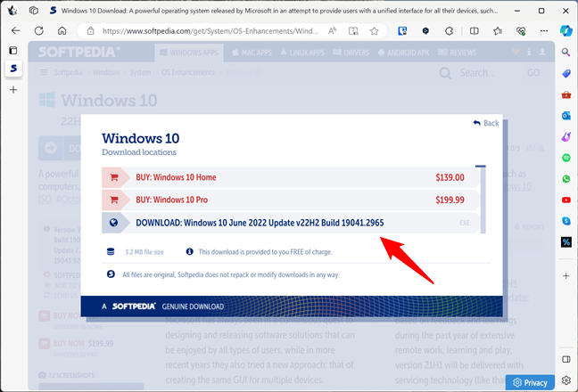Viewport: 578px width, 392px height.
Task: Open the Softpedia hamburger menu
Action: (44, 72)
